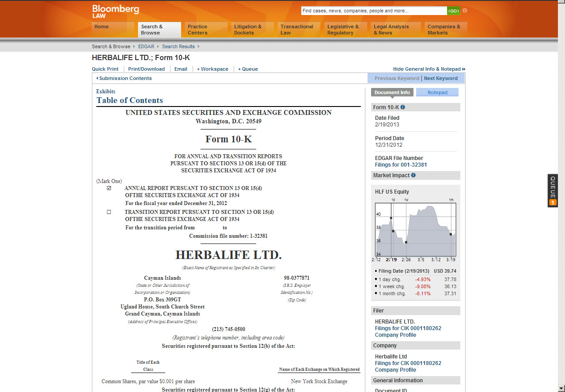Open Company Profile under Company section
This screenshot has height=392, width=565.
[395, 370]
